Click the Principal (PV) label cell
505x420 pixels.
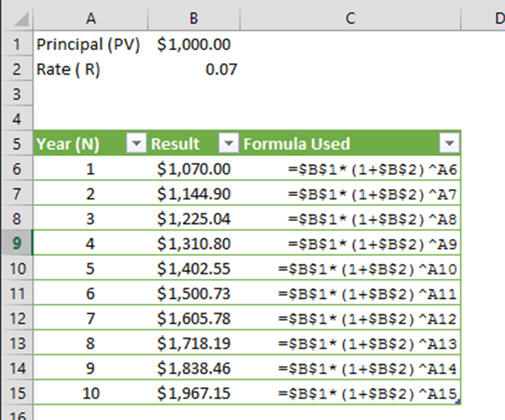pyautogui.click(x=90, y=45)
